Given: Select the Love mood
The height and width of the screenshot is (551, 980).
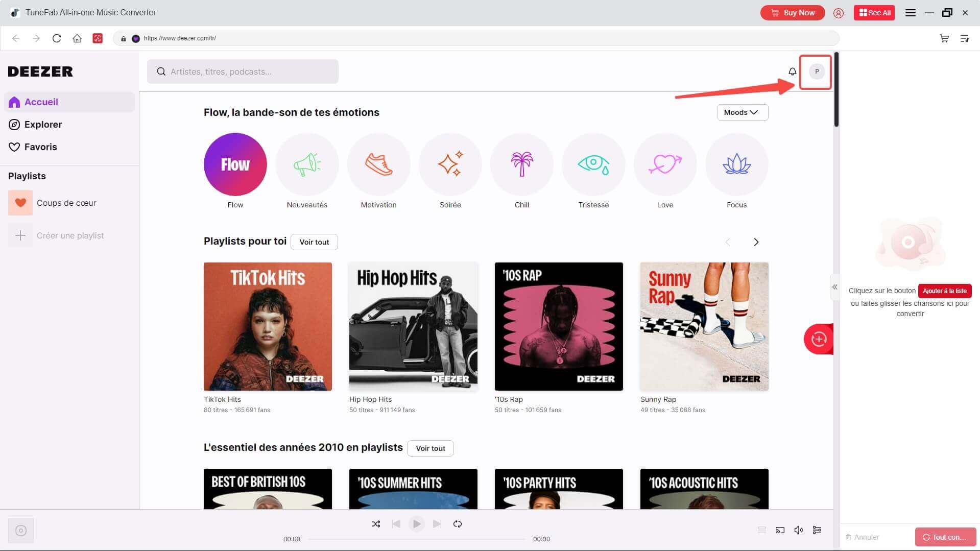Looking at the screenshot, I should pos(665,164).
